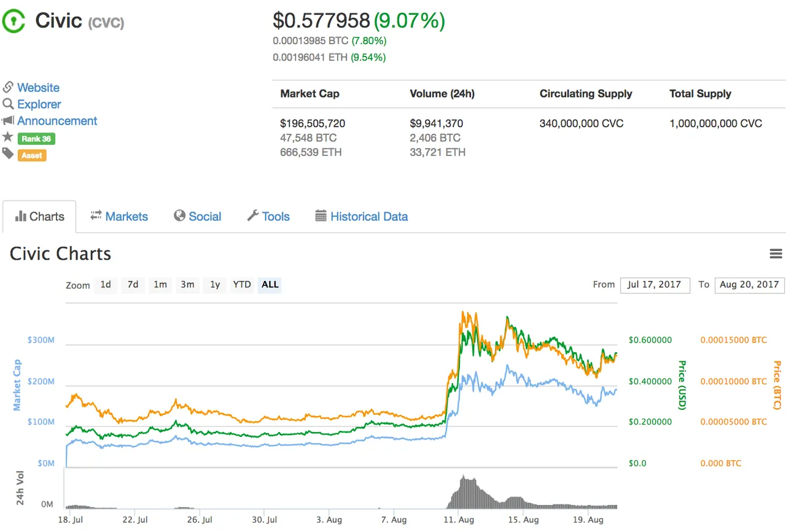Screen dimensions: 786x532
Task: Open the Announcement link
Action: pyautogui.click(x=57, y=121)
